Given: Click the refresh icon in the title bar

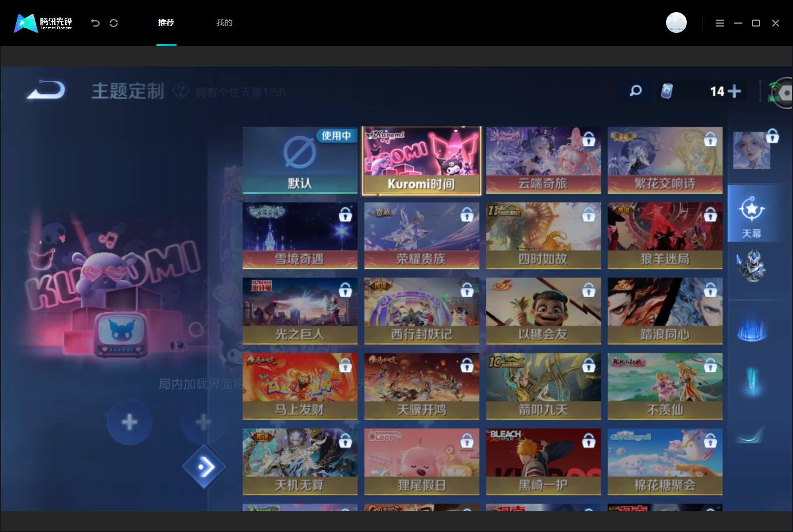Looking at the screenshot, I should tap(114, 23).
